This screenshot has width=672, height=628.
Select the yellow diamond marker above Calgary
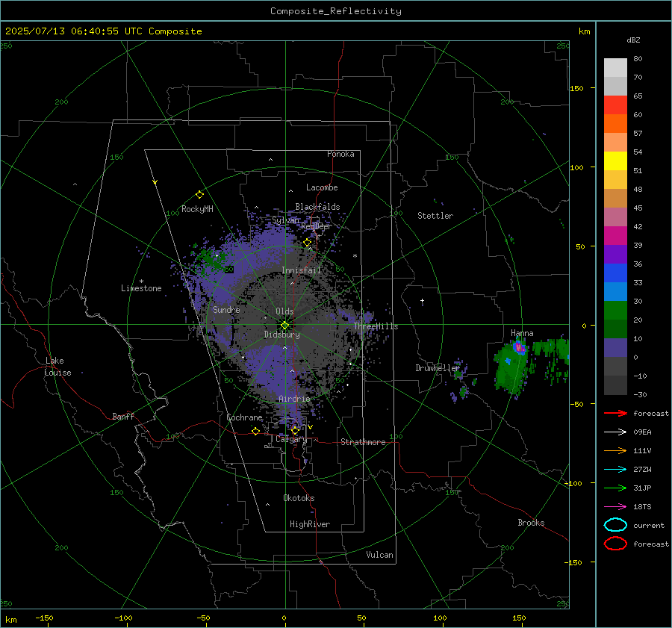pos(295,430)
